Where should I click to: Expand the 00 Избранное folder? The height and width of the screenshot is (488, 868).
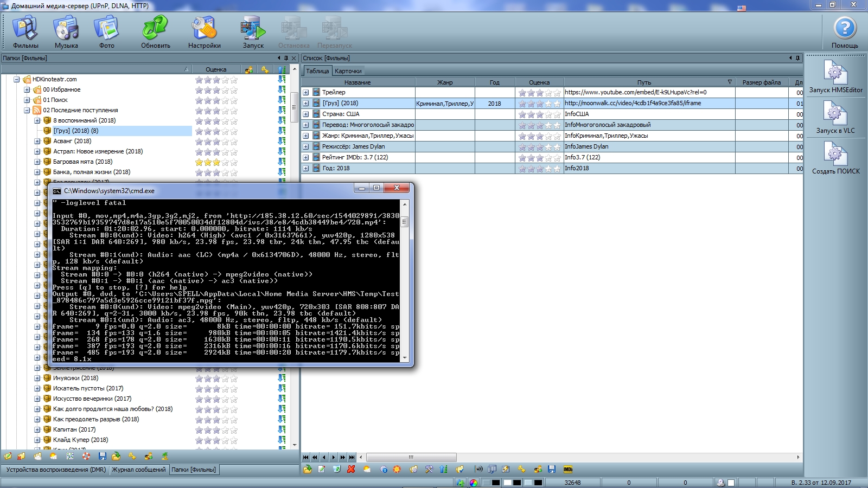(x=27, y=89)
